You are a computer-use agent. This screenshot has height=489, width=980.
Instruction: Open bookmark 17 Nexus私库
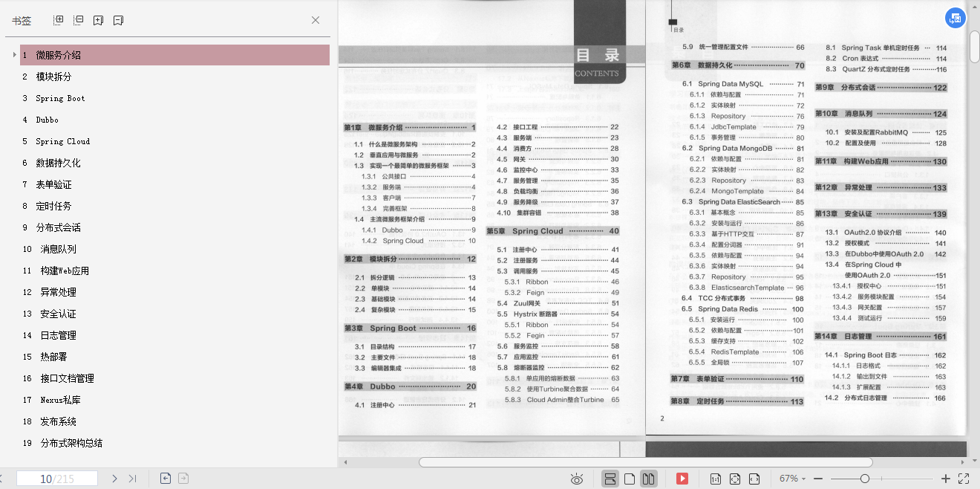coord(174,400)
